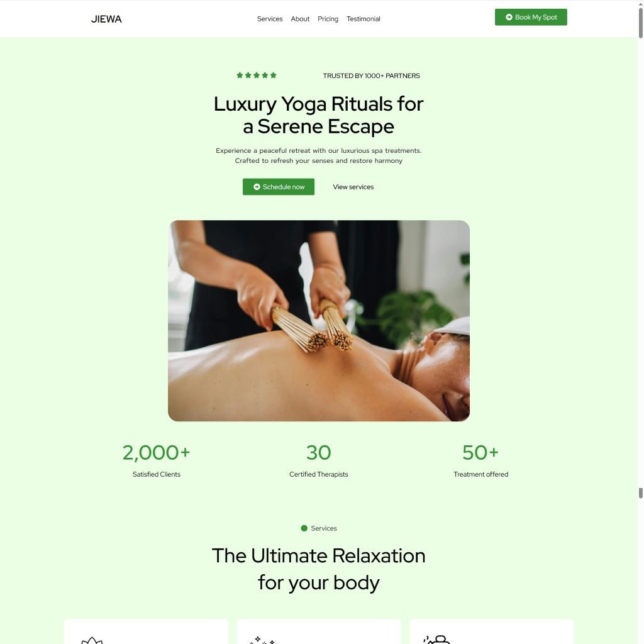This screenshot has width=644, height=644.
Task: Click the 2,000+ Satisfied Clients stat
Action: pyautogui.click(x=156, y=460)
